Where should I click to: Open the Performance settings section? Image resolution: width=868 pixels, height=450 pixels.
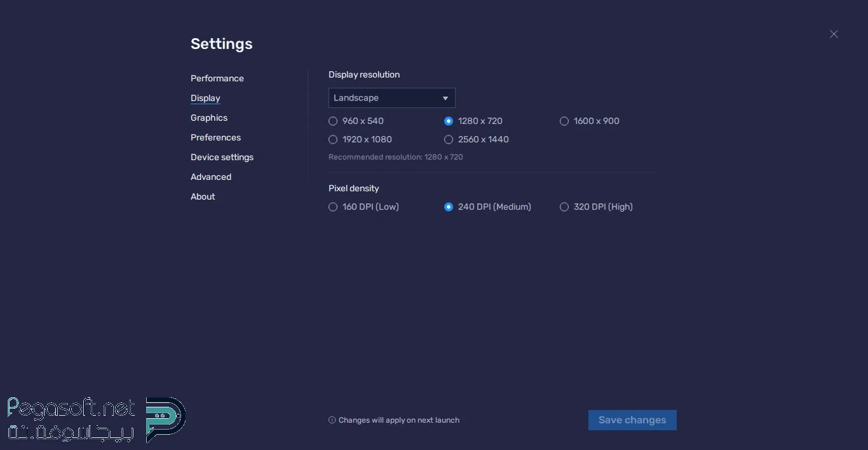pos(217,79)
